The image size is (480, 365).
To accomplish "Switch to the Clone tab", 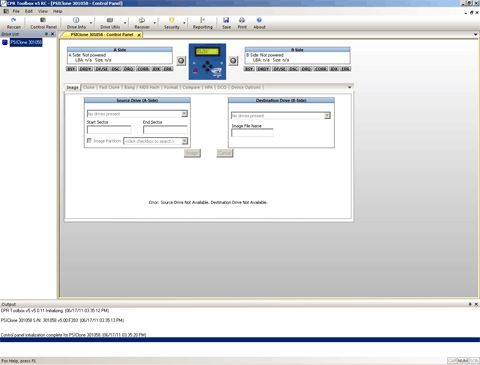I will [x=89, y=87].
